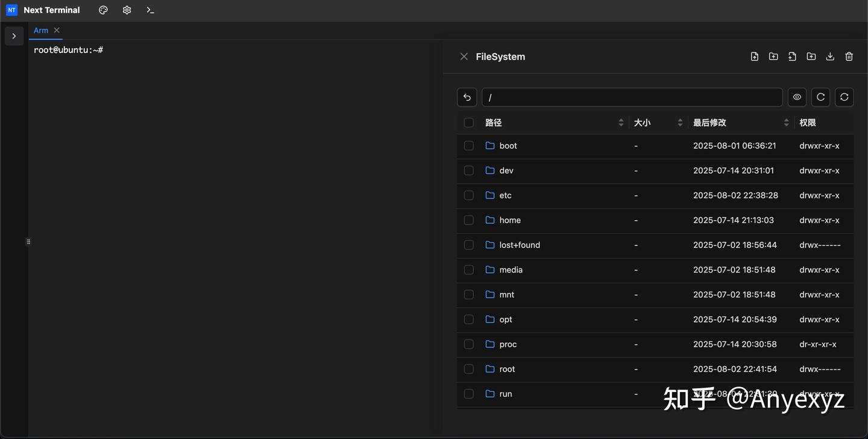Click the folder icon of root
This screenshot has height=439, width=868.
(490, 369)
